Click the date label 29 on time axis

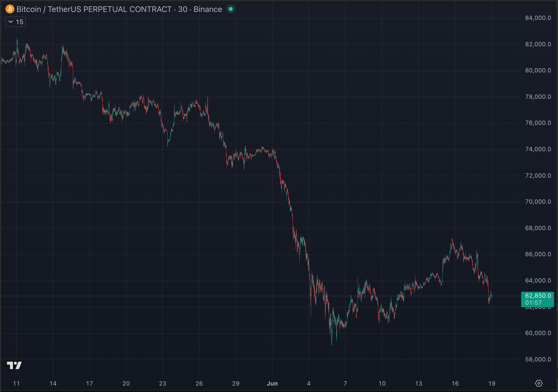click(x=236, y=384)
